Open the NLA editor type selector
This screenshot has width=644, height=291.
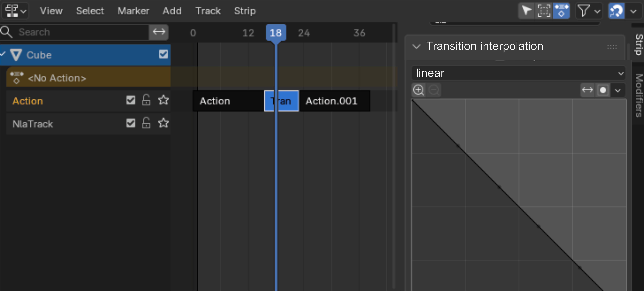pyautogui.click(x=16, y=11)
